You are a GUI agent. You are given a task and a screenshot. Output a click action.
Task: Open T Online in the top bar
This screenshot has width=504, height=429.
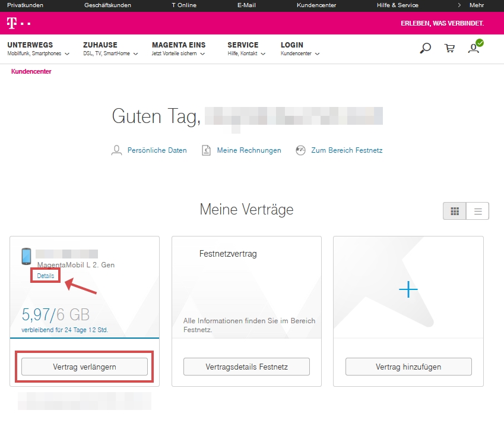tap(184, 5)
